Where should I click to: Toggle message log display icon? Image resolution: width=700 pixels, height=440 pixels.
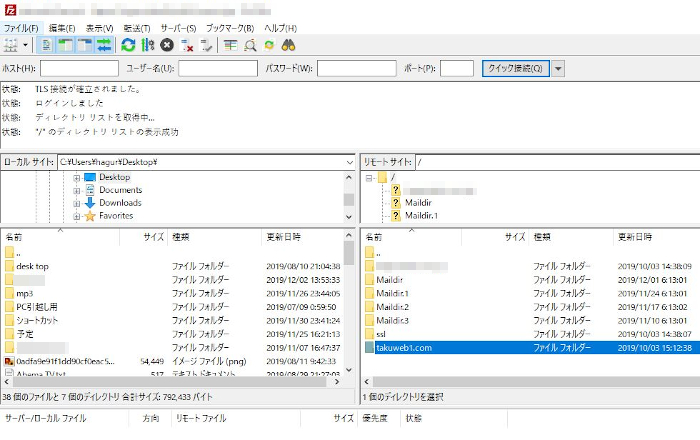click(46, 45)
